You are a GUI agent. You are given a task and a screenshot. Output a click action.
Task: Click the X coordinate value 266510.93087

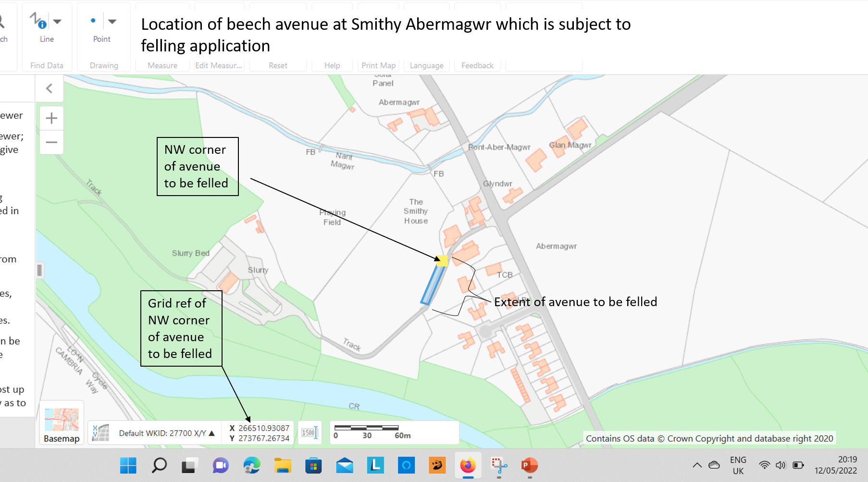(264, 428)
